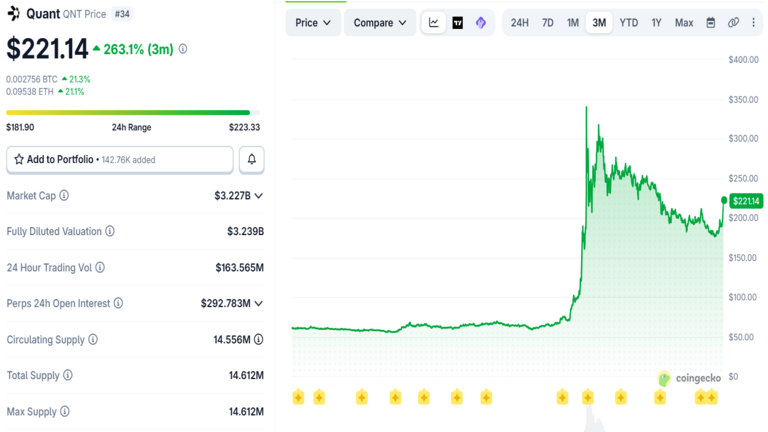Click the $100.00 axis label

coord(744,297)
